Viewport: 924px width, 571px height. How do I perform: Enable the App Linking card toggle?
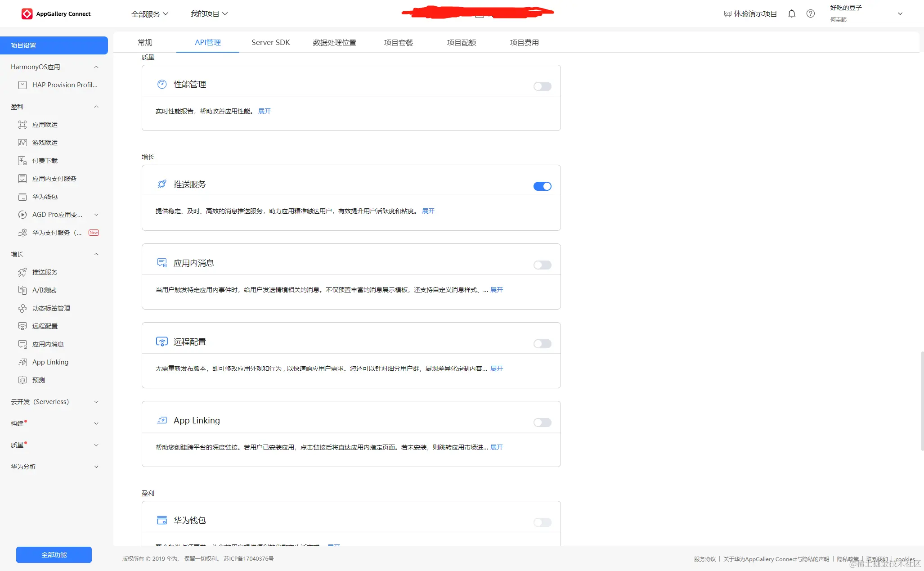(542, 423)
